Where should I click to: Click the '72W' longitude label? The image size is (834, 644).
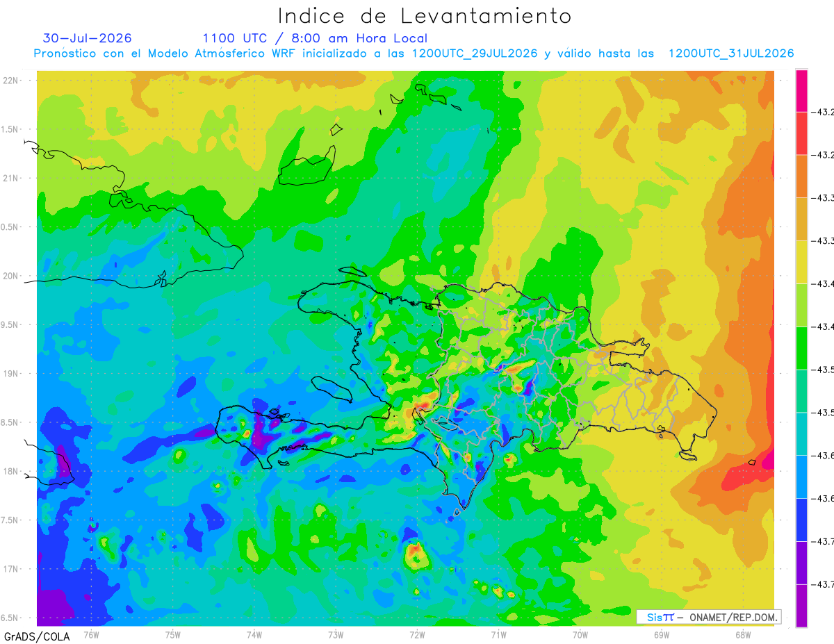click(417, 634)
